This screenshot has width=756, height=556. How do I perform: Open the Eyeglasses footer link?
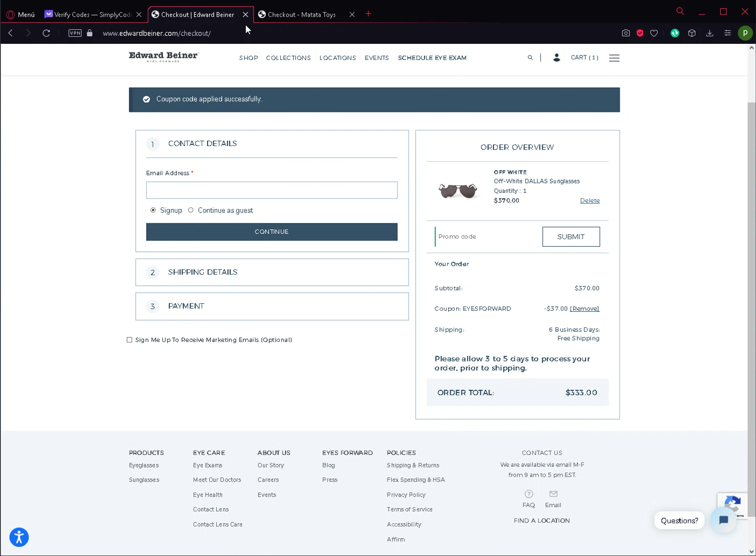(144, 465)
